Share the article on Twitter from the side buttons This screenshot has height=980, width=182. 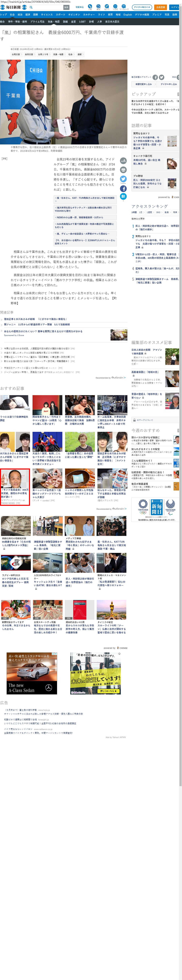[123, 179]
